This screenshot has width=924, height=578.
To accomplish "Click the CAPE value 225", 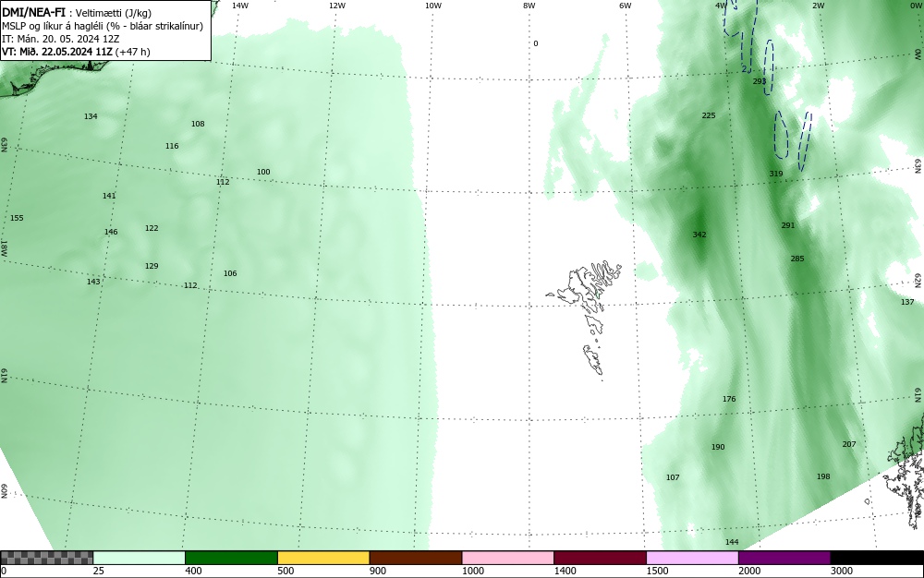I will point(709,115).
